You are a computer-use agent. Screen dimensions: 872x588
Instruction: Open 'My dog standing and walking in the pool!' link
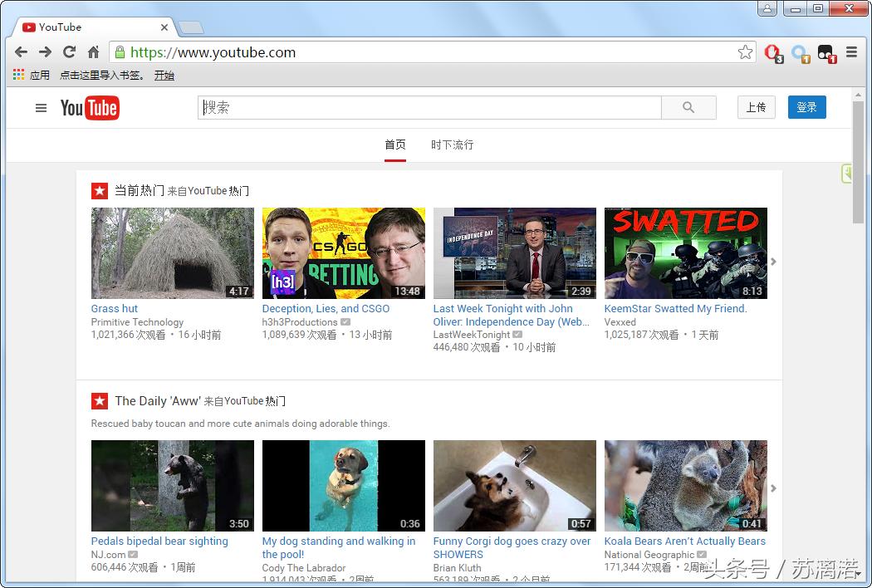click(x=339, y=548)
